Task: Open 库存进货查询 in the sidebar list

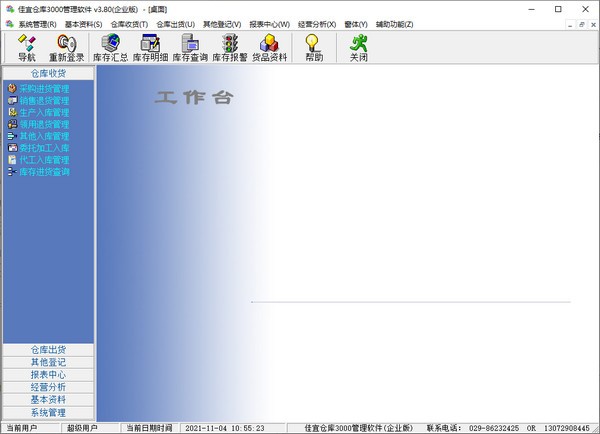Action: click(x=43, y=172)
